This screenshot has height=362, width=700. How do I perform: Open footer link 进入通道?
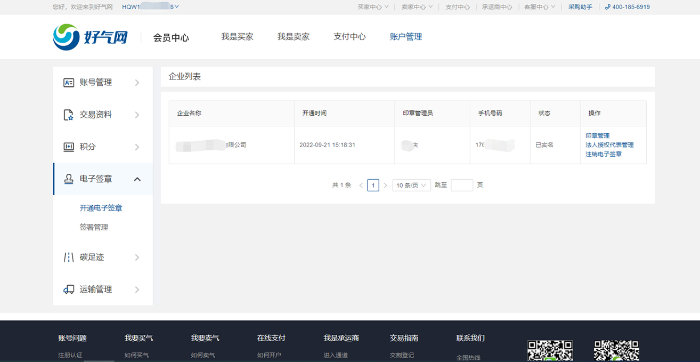[335, 356]
